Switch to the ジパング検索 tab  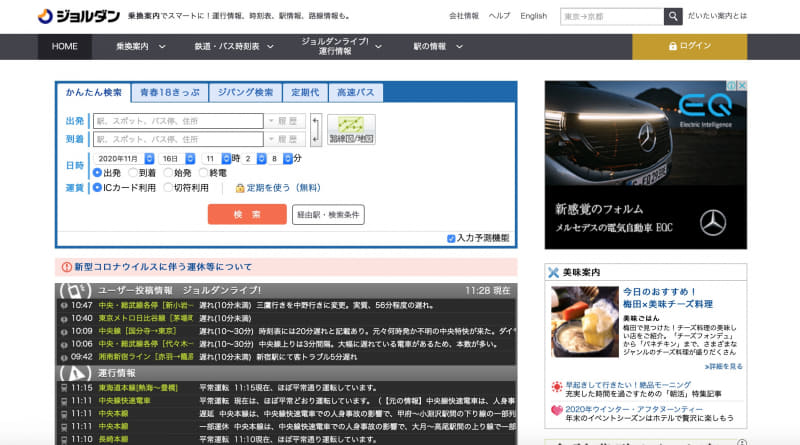pyautogui.click(x=245, y=92)
